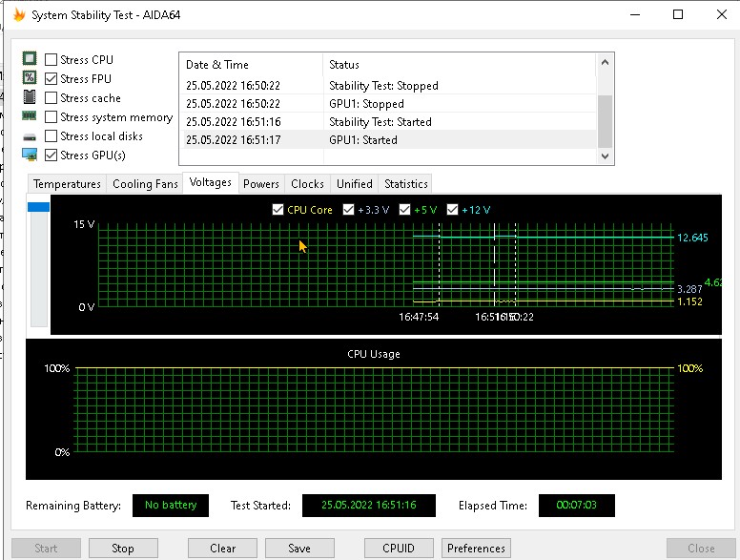Open the Clocks tab
Image resolution: width=740 pixels, height=560 pixels.
click(x=307, y=184)
